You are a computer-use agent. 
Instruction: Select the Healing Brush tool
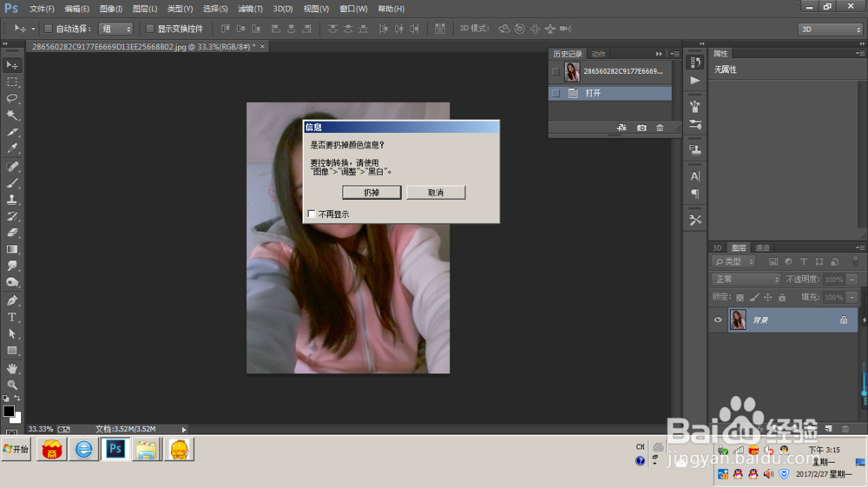[x=11, y=166]
